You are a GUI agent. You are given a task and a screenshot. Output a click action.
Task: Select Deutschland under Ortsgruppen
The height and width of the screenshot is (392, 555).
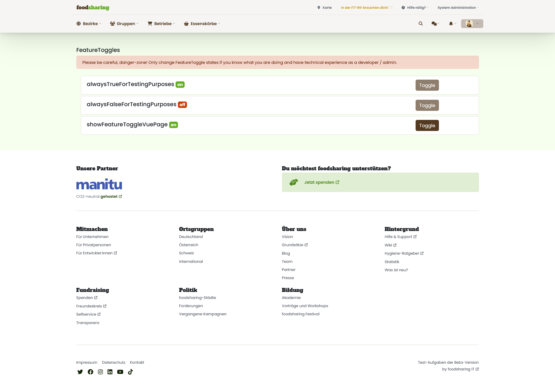click(191, 237)
